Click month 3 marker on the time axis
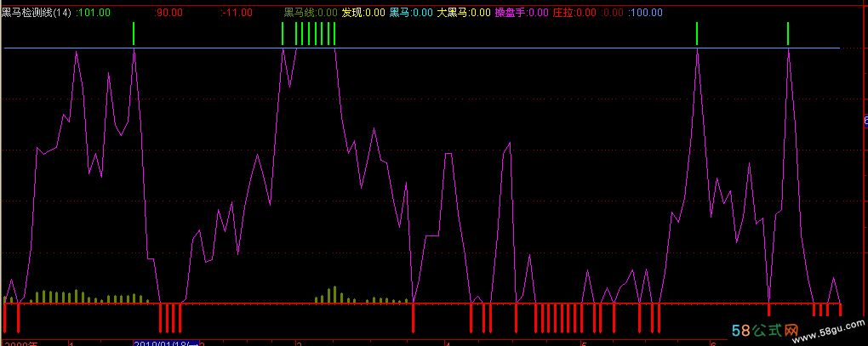The image size is (868, 346). (299, 343)
